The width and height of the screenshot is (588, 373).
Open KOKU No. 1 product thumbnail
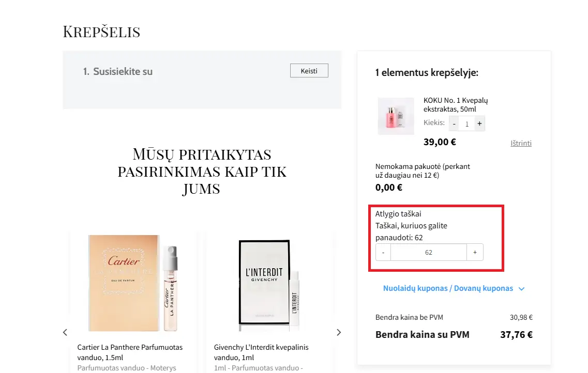[x=396, y=116]
